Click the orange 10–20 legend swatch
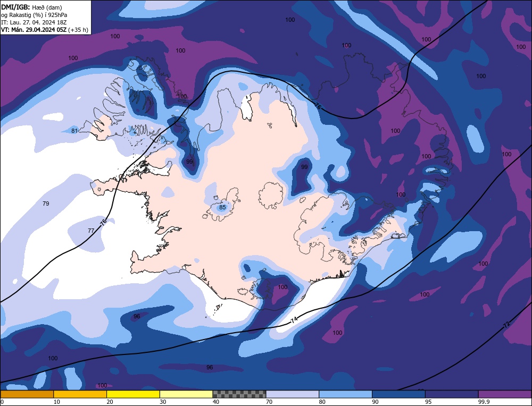 pos(80,394)
